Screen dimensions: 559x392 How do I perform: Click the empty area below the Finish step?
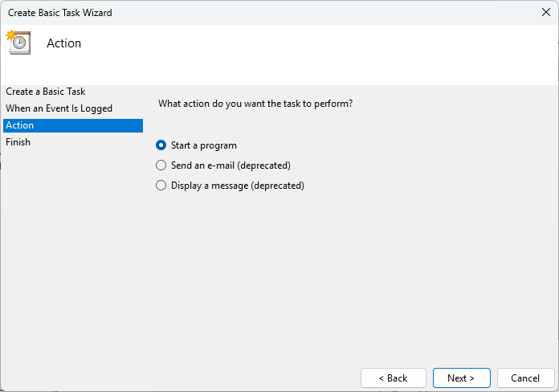click(x=72, y=241)
